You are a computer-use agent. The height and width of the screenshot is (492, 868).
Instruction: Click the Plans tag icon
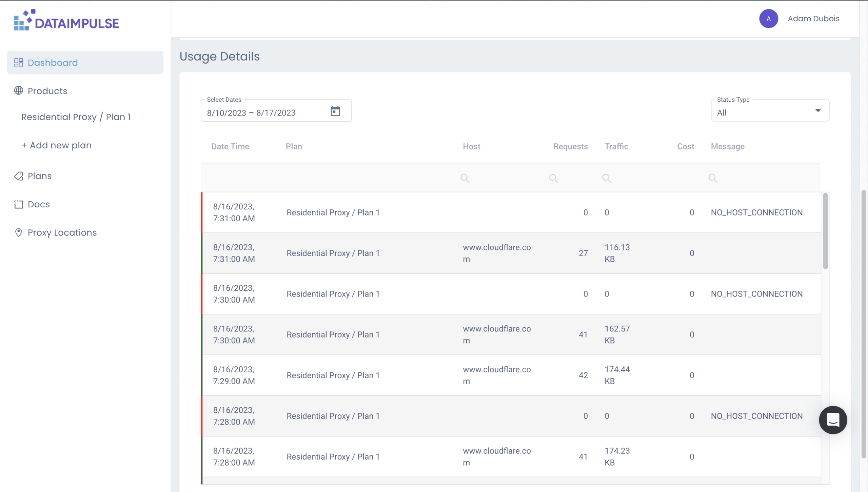pos(19,176)
